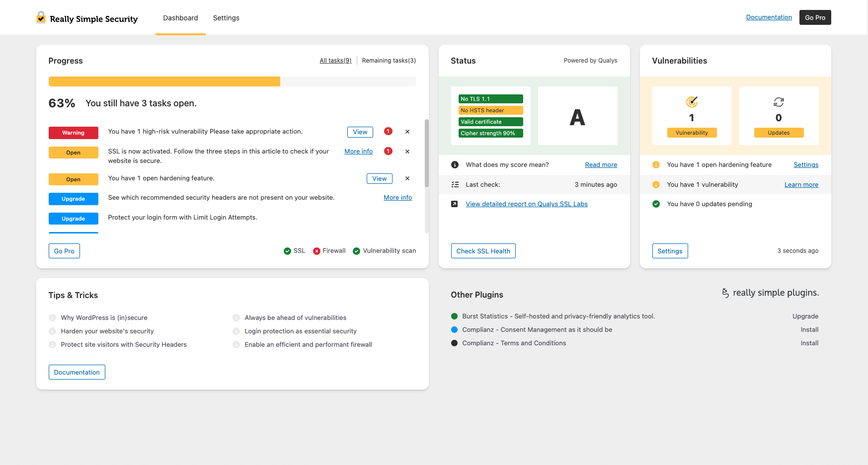
Task: Open the Dashboard tab
Action: (x=180, y=18)
